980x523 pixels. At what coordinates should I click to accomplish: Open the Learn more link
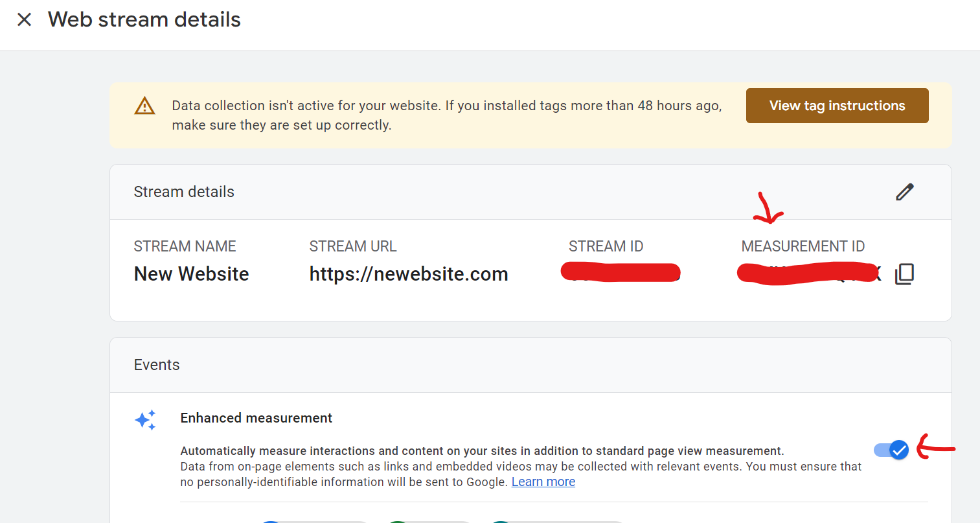click(x=543, y=482)
